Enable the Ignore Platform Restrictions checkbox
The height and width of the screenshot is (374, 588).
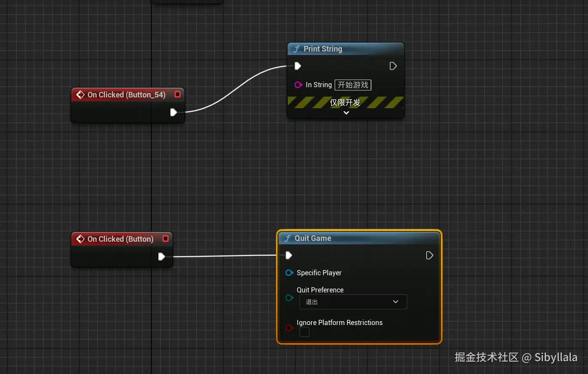[x=305, y=332]
